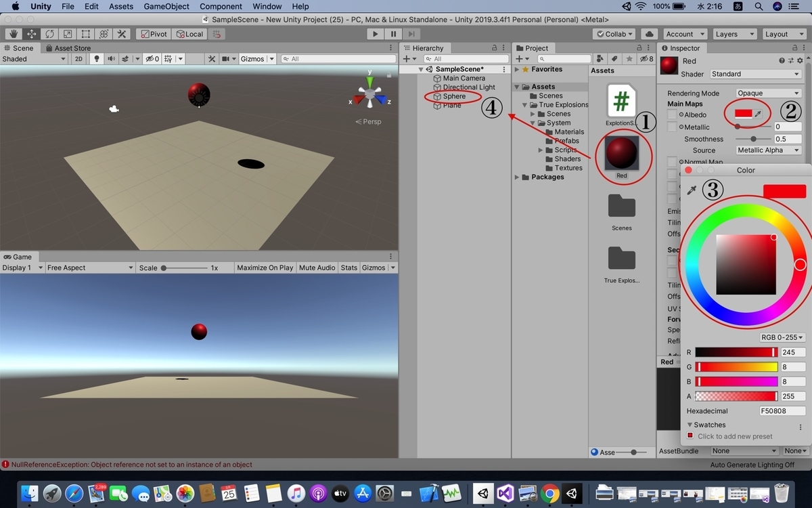The height and width of the screenshot is (508, 812).
Task: Click the hue ring in Color window
Action: point(800,264)
